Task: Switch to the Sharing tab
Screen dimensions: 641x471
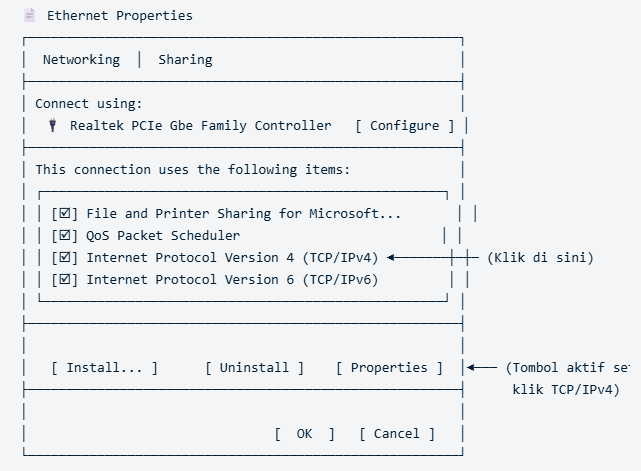Action: point(185,60)
